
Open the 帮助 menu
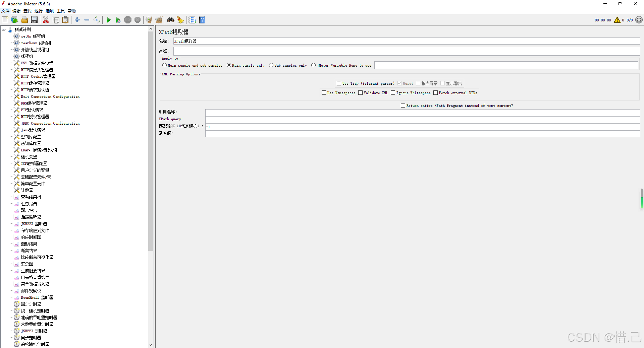72,11
